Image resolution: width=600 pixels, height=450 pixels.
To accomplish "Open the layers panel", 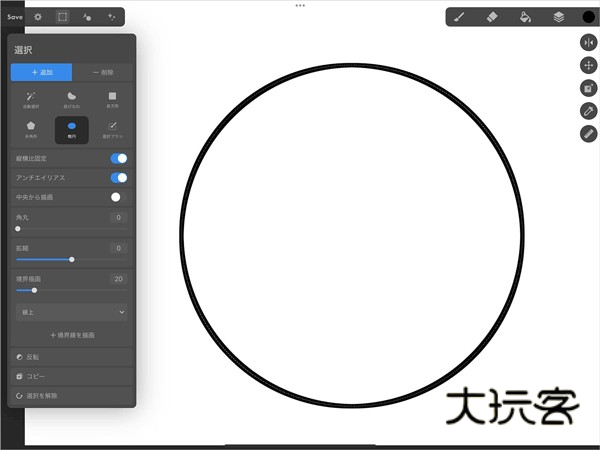I will point(558,17).
